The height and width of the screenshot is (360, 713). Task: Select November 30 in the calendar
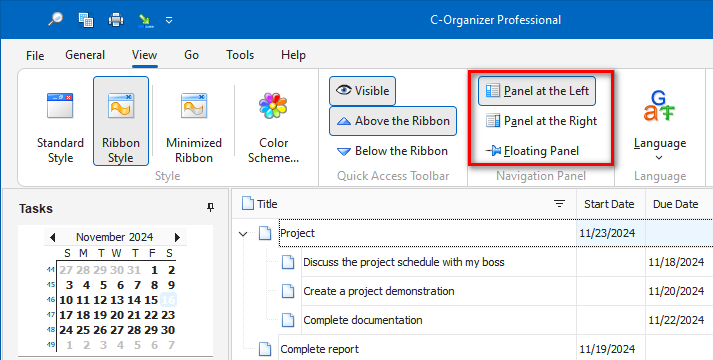pyautogui.click(x=168, y=330)
